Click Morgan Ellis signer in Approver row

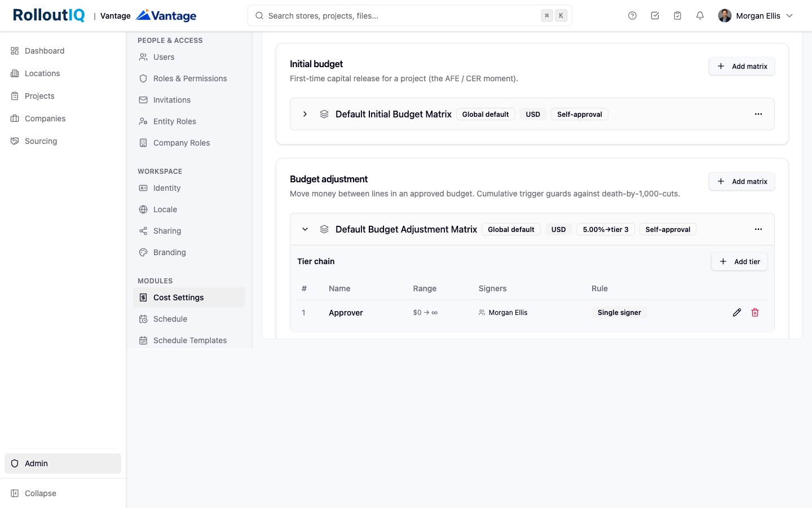click(x=503, y=313)
